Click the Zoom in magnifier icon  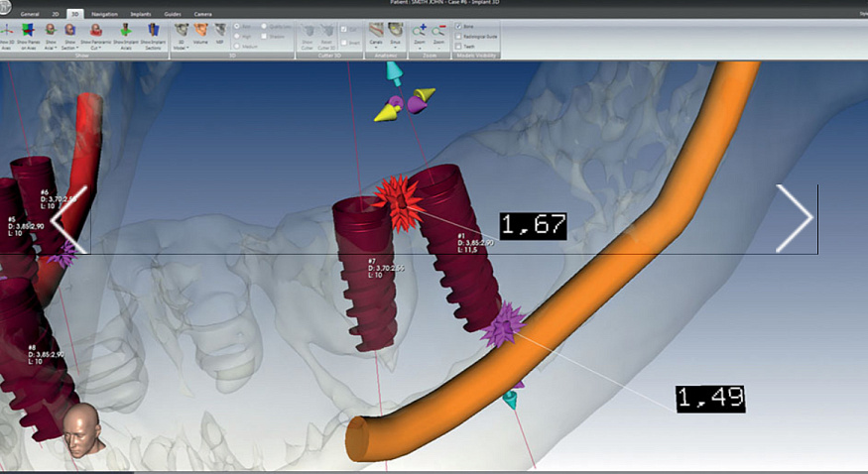click(x=420, y=31)
